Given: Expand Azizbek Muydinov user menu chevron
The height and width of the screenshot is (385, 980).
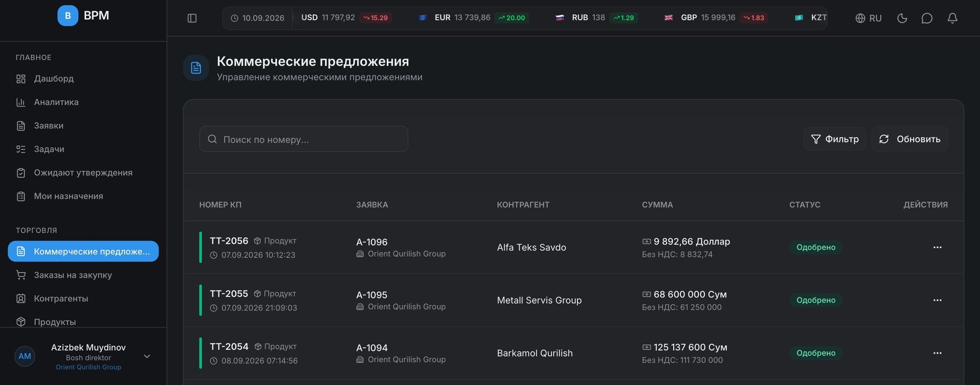Looking at the screenshot, I should pyautogui.click(x=147, y=356).
